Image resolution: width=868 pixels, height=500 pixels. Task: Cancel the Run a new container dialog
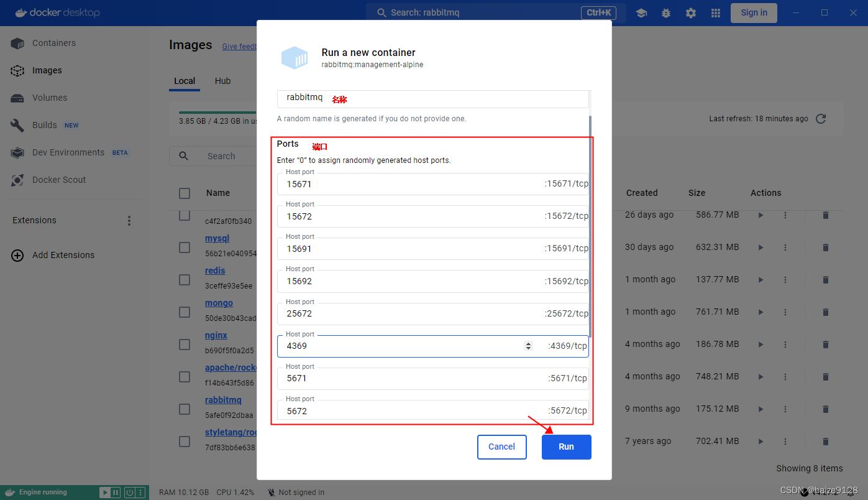pos(501,447)
